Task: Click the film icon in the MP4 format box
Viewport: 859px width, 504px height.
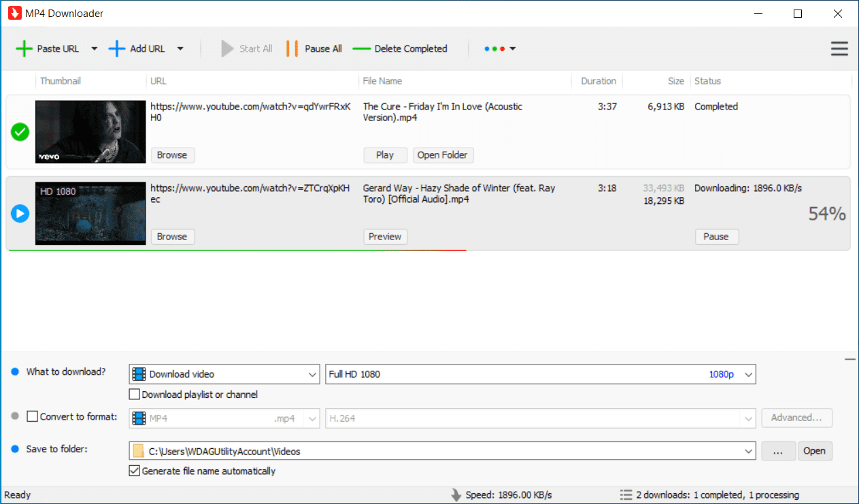Action: 139,418
